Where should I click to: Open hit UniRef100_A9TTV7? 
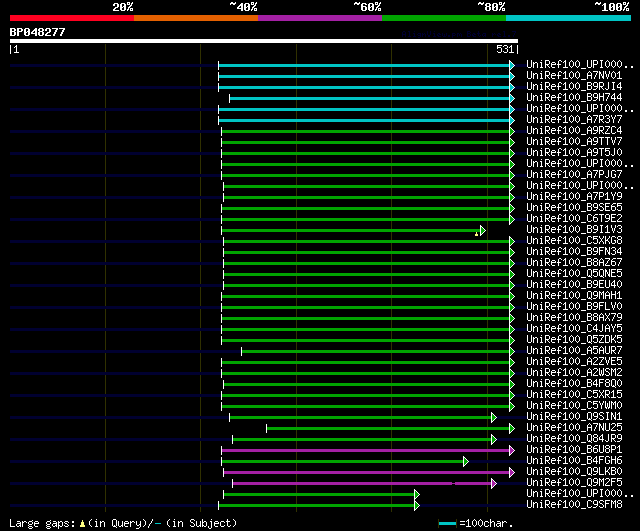pos(574,142)
